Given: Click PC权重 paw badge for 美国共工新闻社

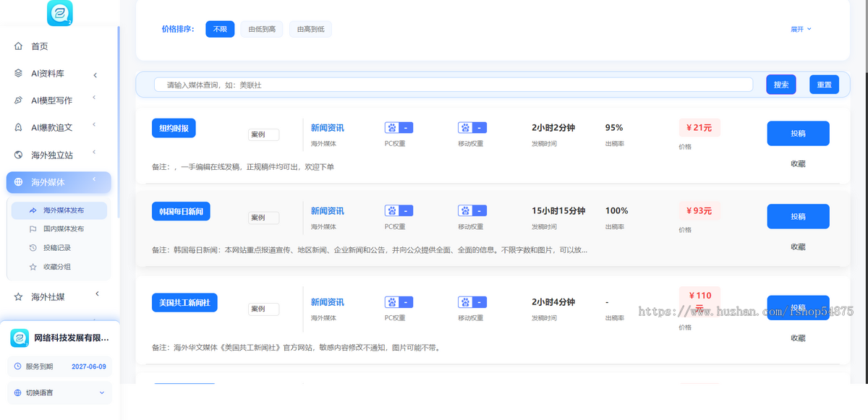Looking at the screenshot, I should tap(399, 302).
